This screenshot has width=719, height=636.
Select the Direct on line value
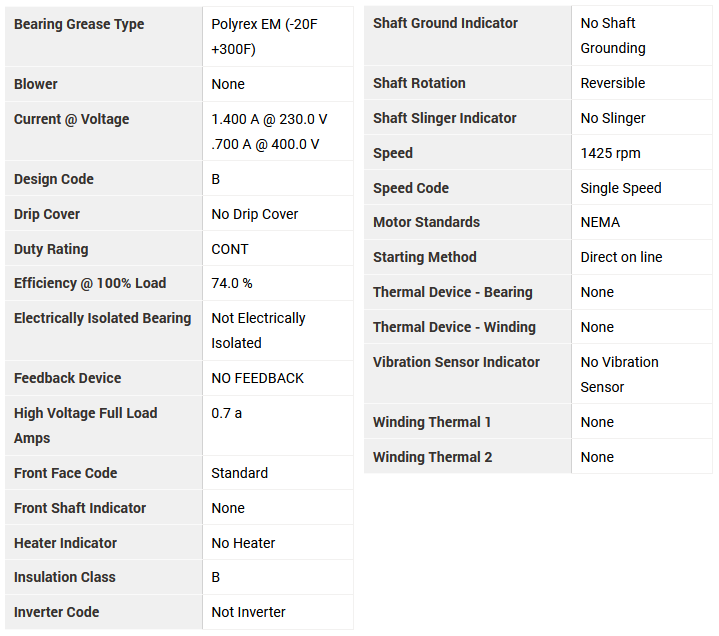pos(621,257)
